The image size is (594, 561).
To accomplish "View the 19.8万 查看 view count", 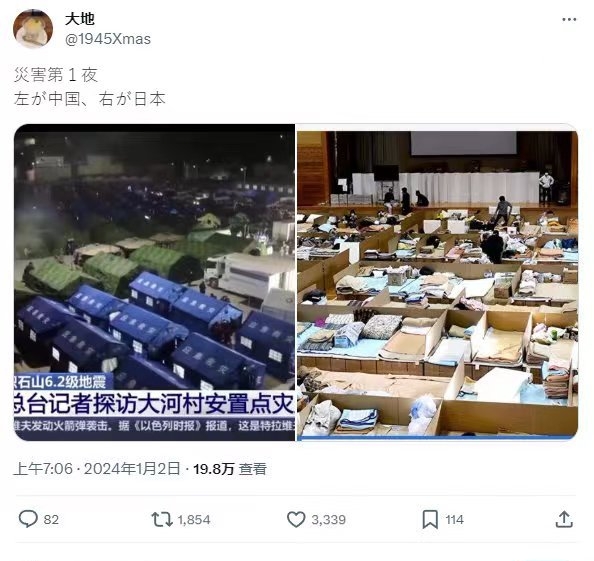I will (230, 469).
